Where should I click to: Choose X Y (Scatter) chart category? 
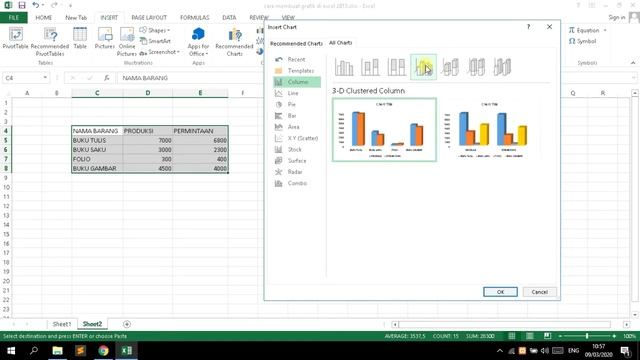click(x=296, y=138)
